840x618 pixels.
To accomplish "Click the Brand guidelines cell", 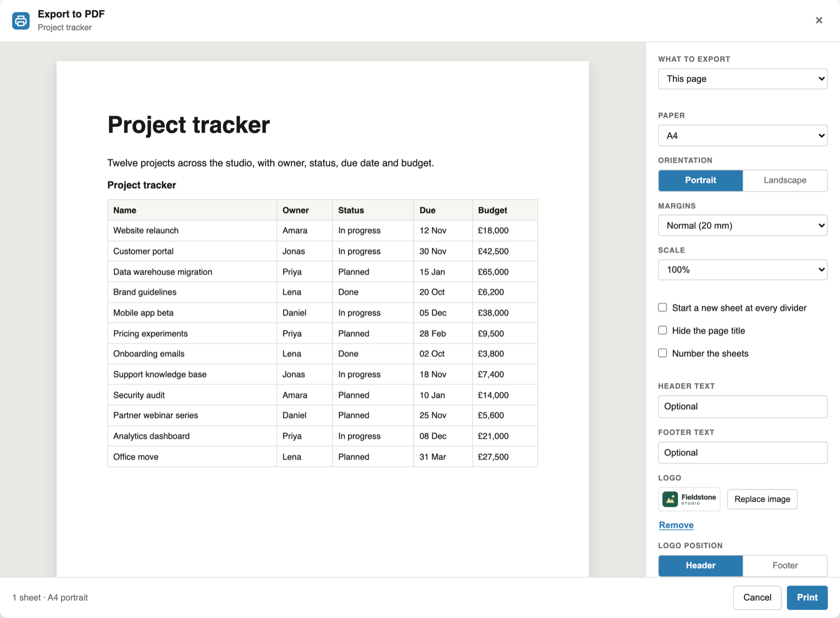I will [x=192, y=292].
